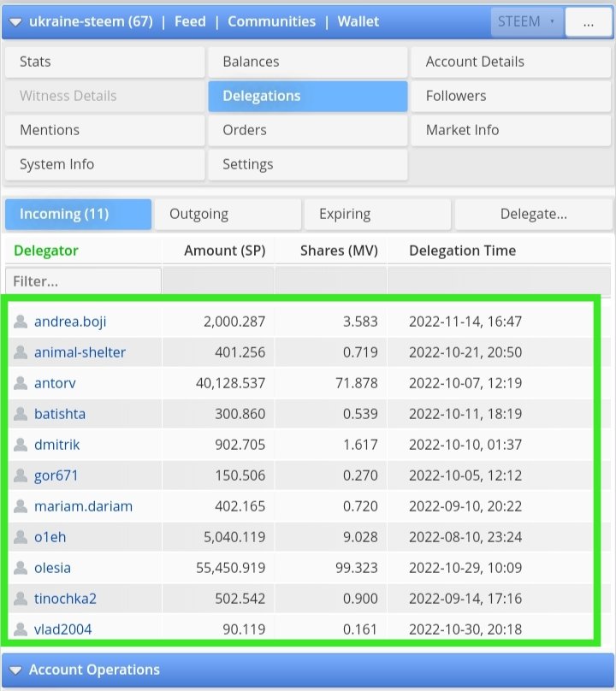Open the Market Info tab

(x=511, y=130)
